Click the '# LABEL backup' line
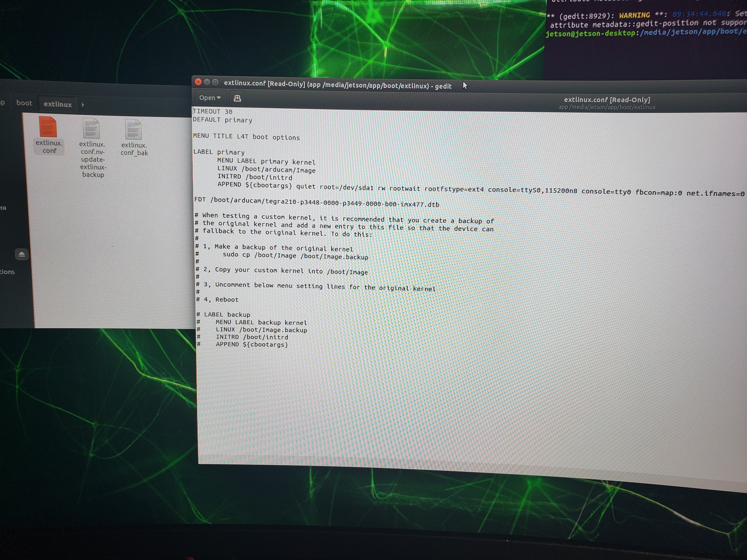The image size is (747, 560). coord(223,314)
